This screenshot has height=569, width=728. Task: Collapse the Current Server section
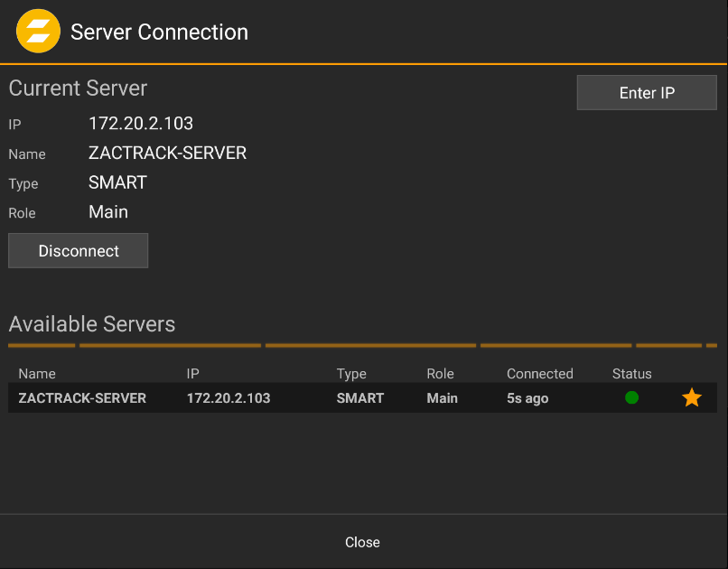pyautogui.click(x=78, y=88)
